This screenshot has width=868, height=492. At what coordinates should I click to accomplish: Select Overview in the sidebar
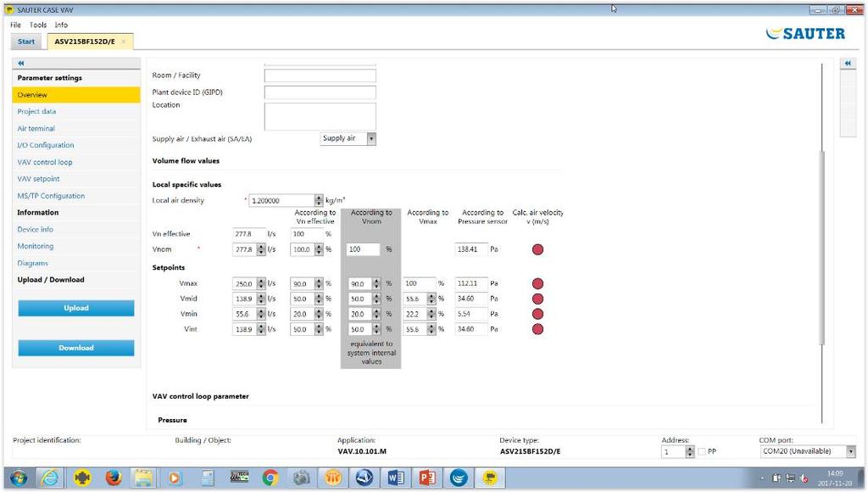pos(76,95)
